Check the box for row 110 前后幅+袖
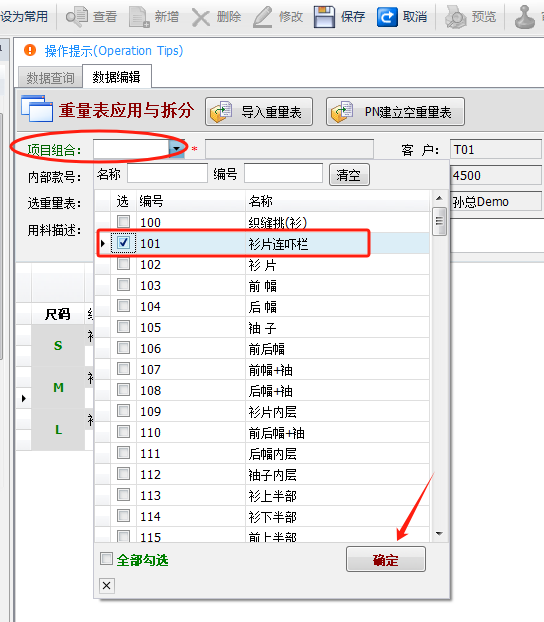This screenshot has width=544, height=622. point(123,432)
